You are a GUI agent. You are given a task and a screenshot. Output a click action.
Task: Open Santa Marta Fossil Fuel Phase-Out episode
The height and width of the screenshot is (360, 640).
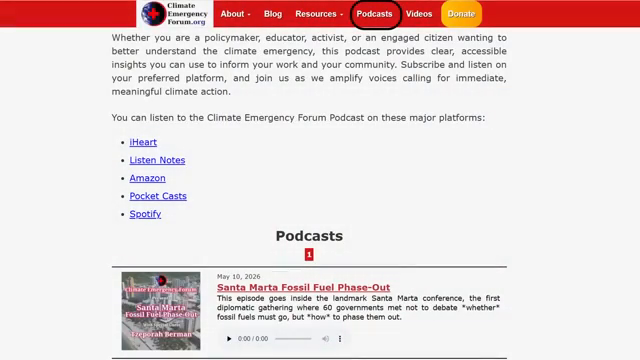tap(303, 287)
